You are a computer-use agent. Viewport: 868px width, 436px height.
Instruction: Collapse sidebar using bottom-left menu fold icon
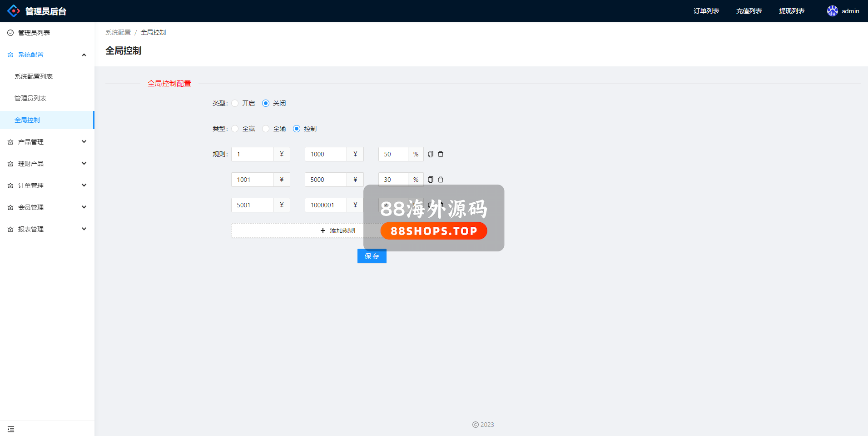coord(11,429)
